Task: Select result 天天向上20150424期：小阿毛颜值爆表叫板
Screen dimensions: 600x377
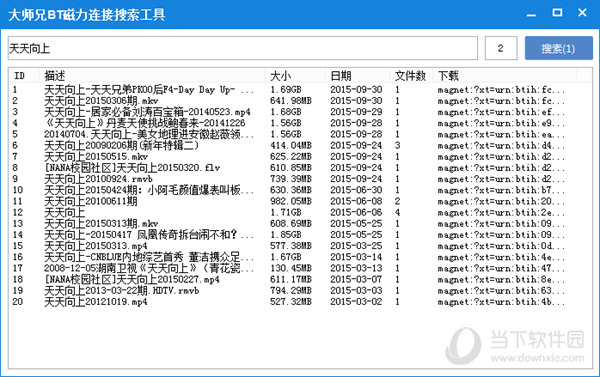Action: [149, 190]
